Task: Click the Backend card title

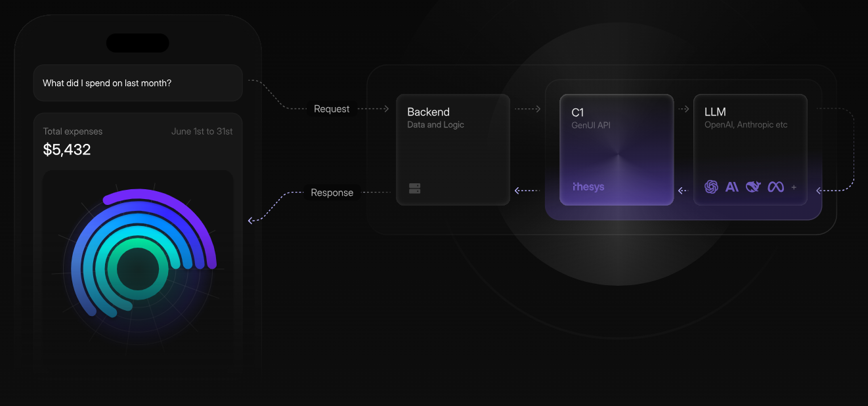Action: pos(428,112)
